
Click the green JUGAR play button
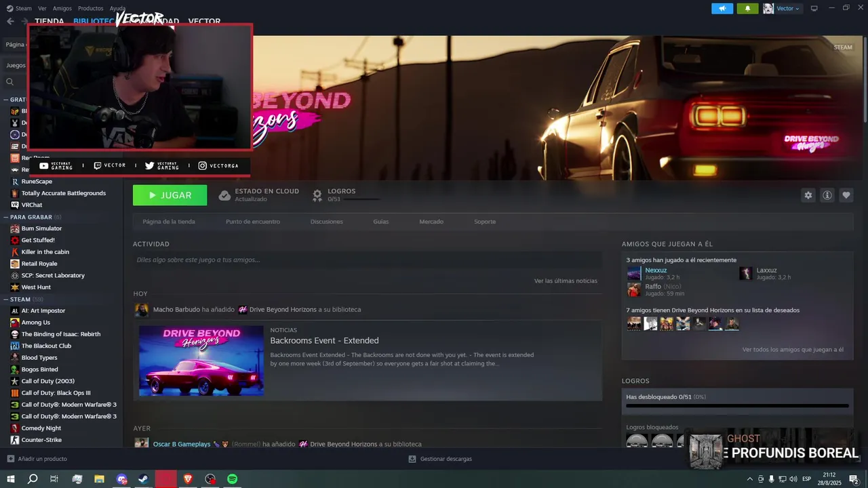[170, 195]
